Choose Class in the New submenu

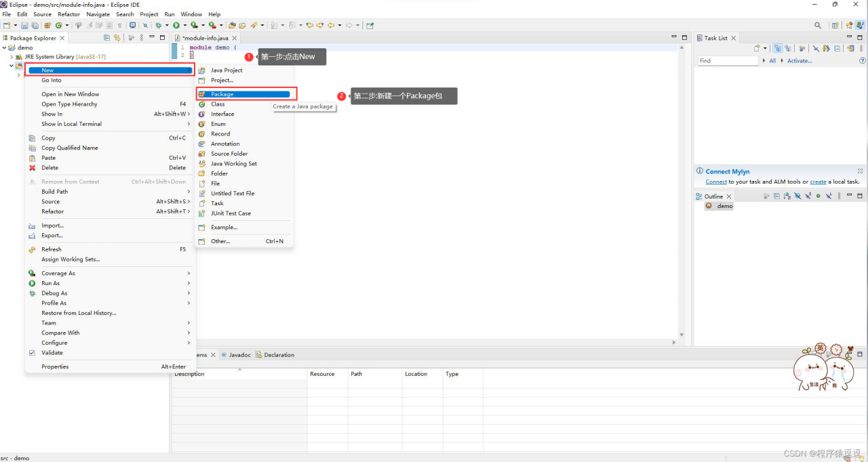(218, 104)
